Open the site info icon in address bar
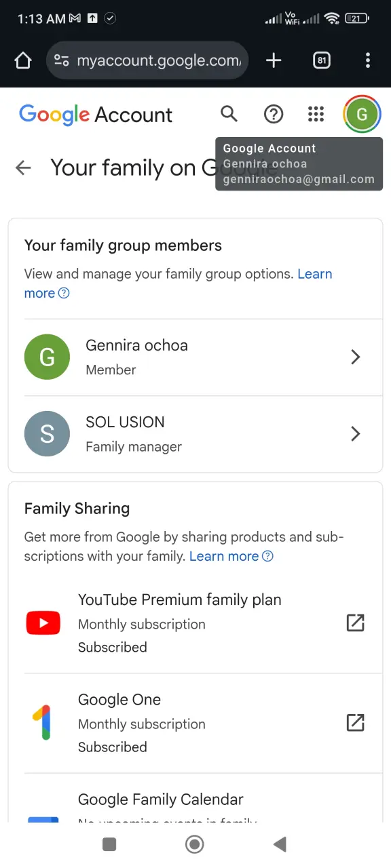This screenshot has height=868, width=391. 62,61
